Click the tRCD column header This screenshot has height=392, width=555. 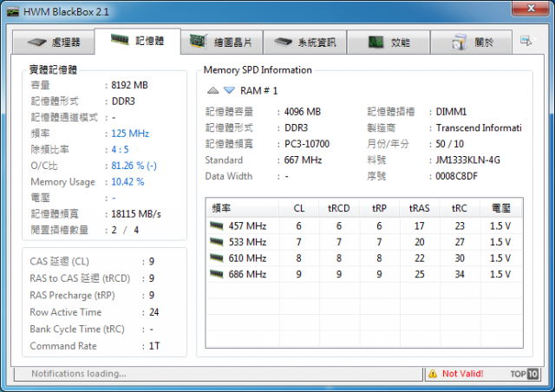pyautogui.click(x=339, y=208)
